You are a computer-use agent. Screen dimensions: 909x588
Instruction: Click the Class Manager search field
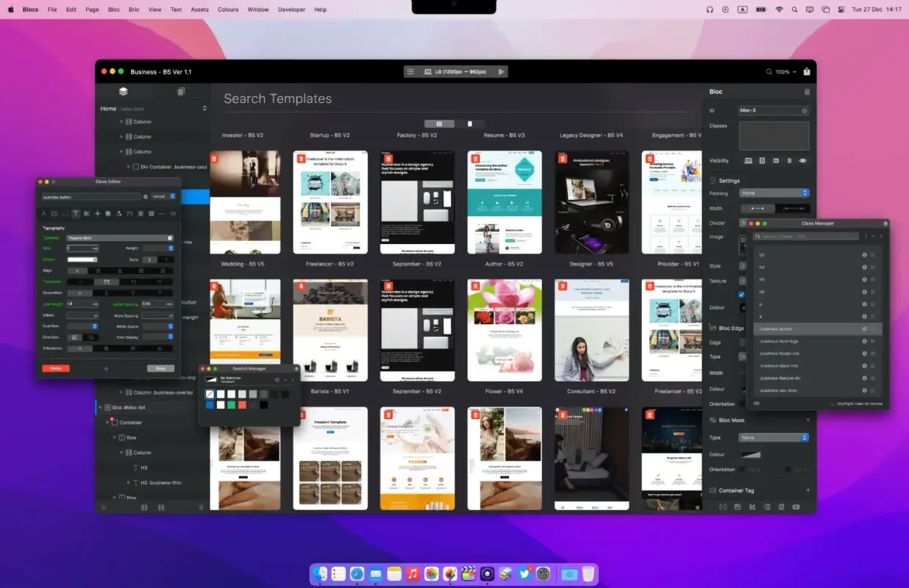click(x=807, y=237)
